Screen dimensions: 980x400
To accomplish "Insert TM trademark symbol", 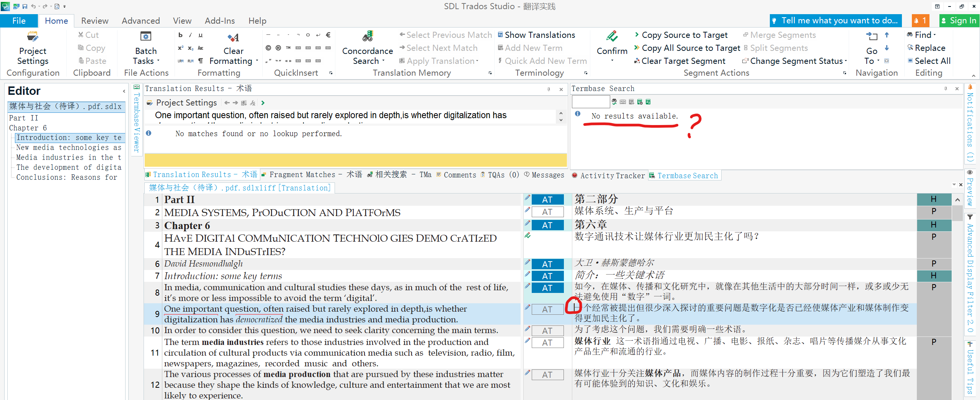I will [x=288, y=48].
